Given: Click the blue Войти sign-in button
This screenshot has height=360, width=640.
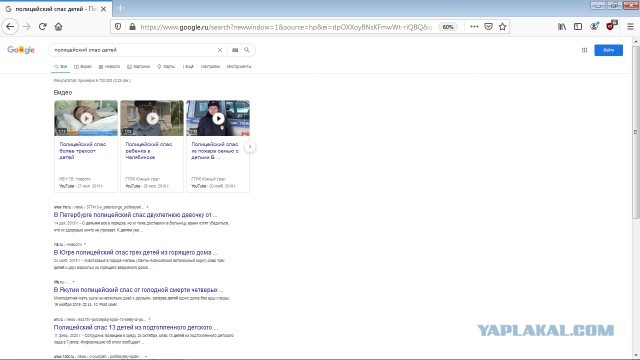Looking at the screenshot, I should click(609, 50).
